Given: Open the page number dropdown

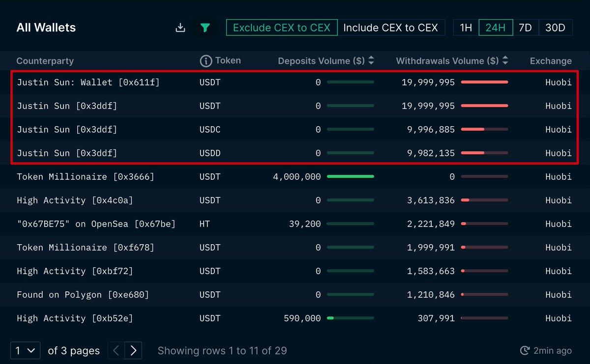Looking at the screenshot, I should (25, 350).
